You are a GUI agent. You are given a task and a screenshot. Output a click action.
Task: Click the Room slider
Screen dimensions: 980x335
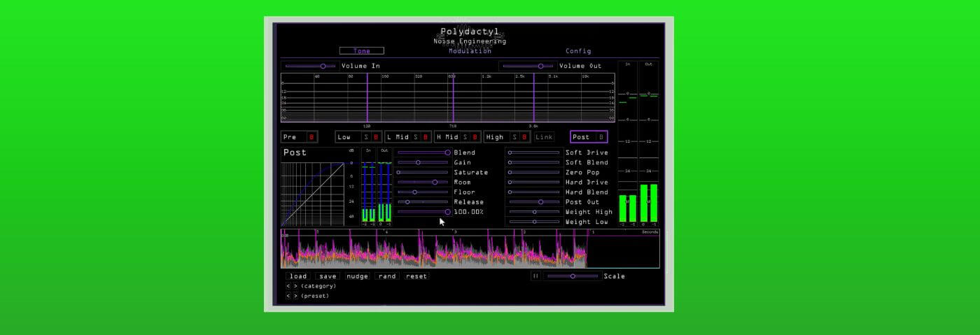[423, 182]
